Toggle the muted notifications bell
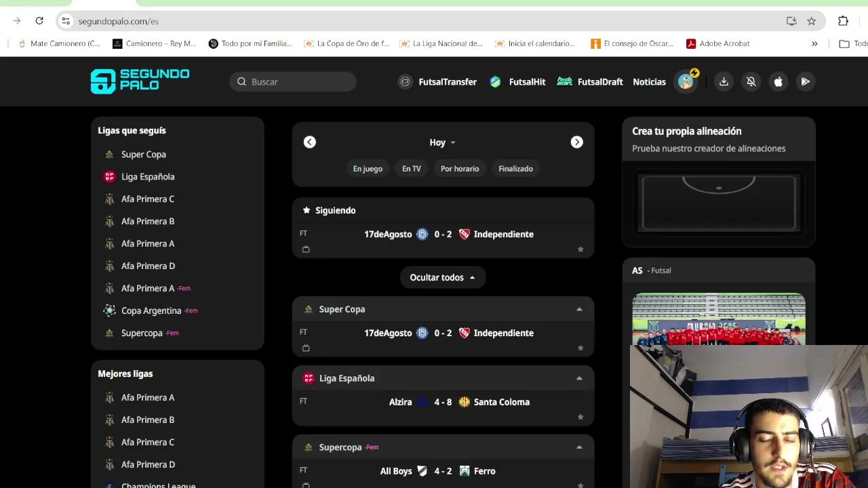The image size is (868, 488). (751, 81)
